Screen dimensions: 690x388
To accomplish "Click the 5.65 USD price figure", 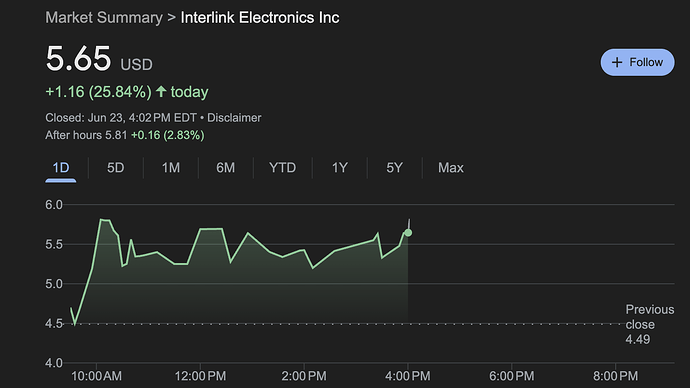I will (x=99, y=59).
